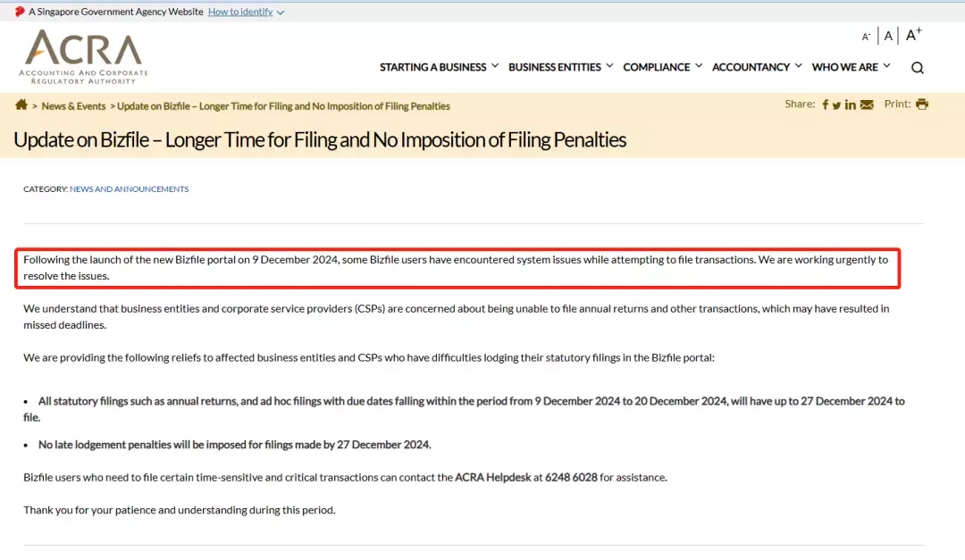Share the article on Facebook
The width and height of the screenshot is (965, 560).
(x=826, y=104)
